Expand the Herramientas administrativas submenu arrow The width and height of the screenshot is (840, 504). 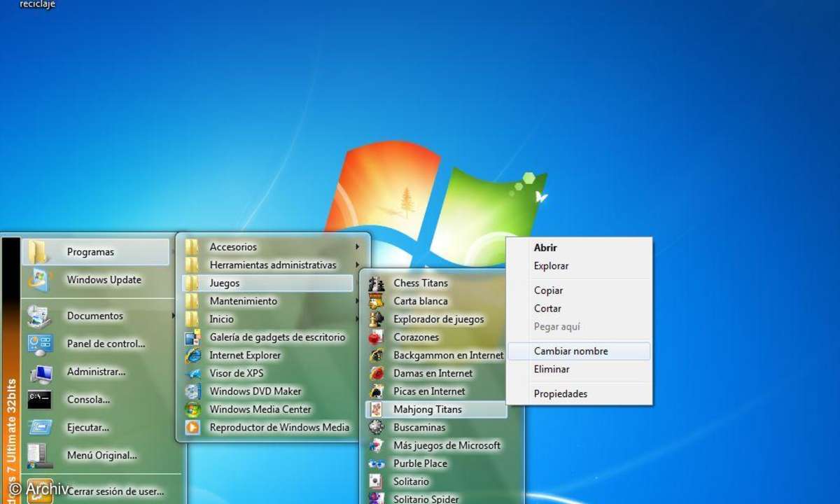(358, 265)
